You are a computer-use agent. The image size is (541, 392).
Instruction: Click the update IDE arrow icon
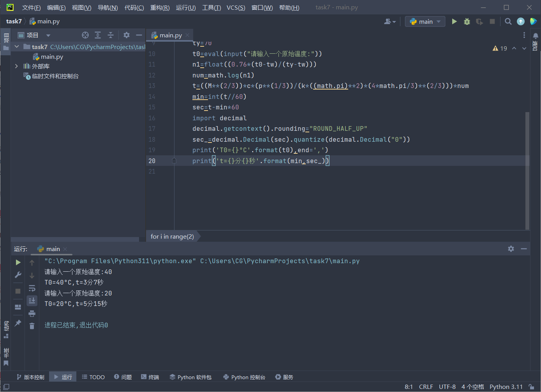point(521,21)
